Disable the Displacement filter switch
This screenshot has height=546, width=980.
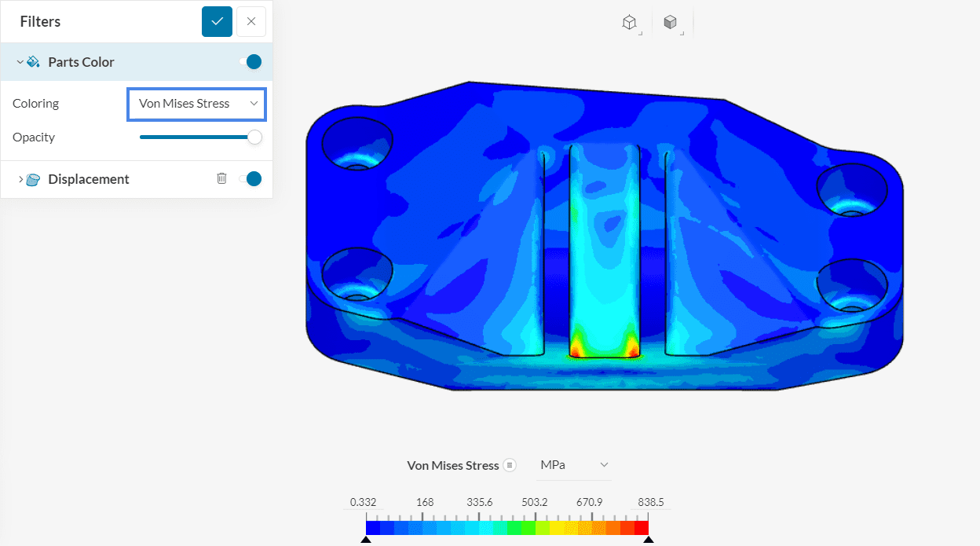[x=251, y=178]
